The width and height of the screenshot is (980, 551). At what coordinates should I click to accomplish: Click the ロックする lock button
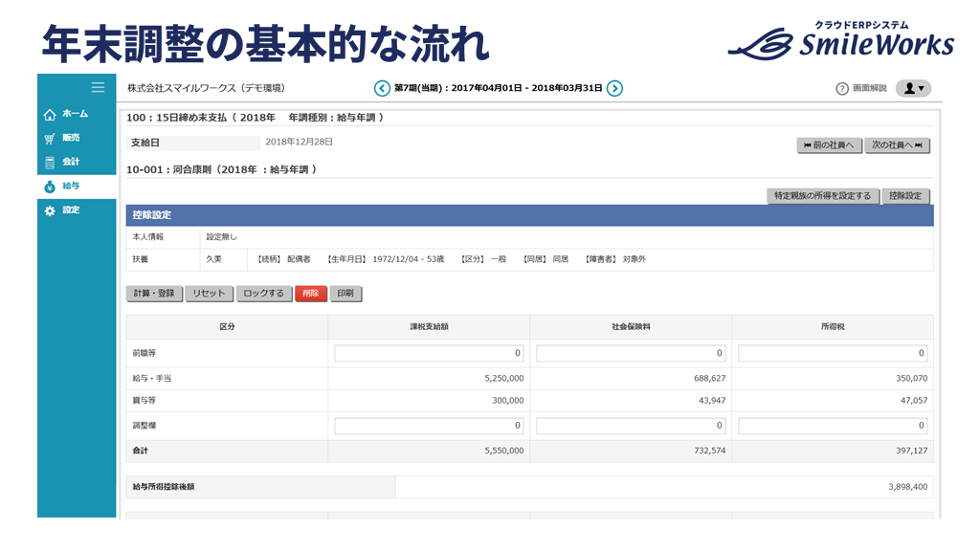264,294
